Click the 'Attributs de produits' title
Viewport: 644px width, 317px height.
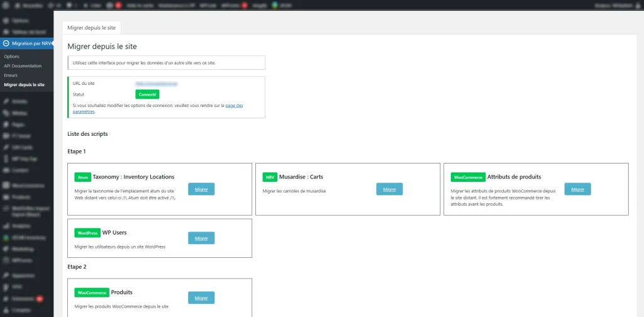(x=514, y=177)
